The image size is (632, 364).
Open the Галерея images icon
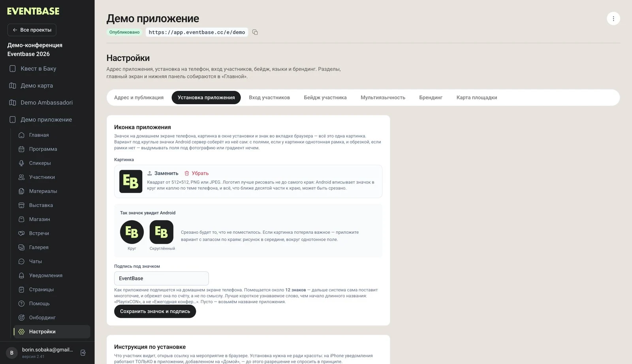[22, 248]
